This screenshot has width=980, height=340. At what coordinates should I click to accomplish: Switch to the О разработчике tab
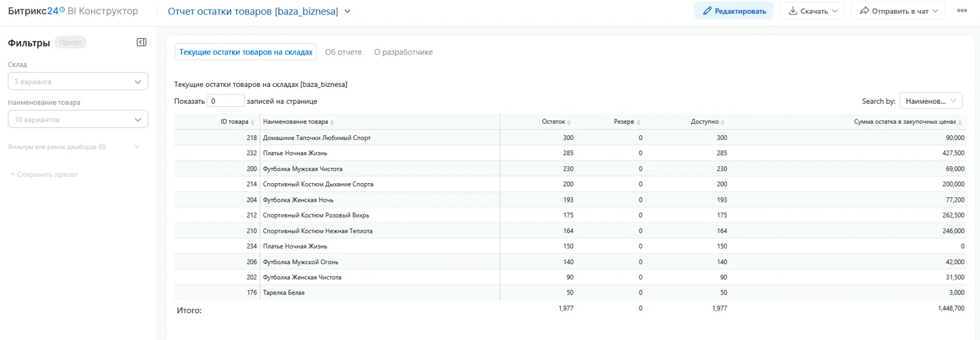tap(403, 52)
